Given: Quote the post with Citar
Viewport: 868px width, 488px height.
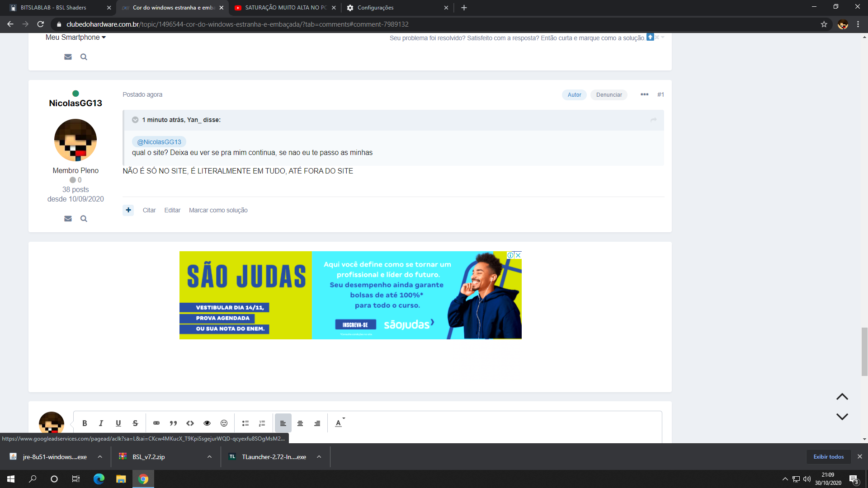Looking at the screenshot, I should pyautogui.click(x=149, y=210).
